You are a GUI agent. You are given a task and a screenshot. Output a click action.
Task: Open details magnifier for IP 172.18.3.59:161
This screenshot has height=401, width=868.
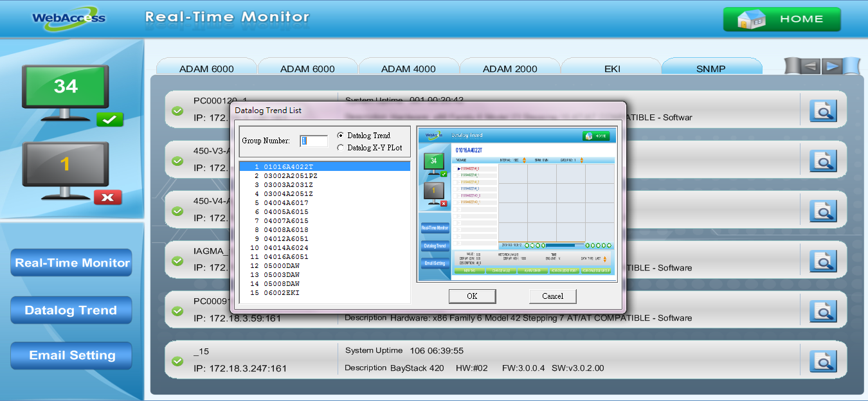pyautogui.click(x=822, y=310)
